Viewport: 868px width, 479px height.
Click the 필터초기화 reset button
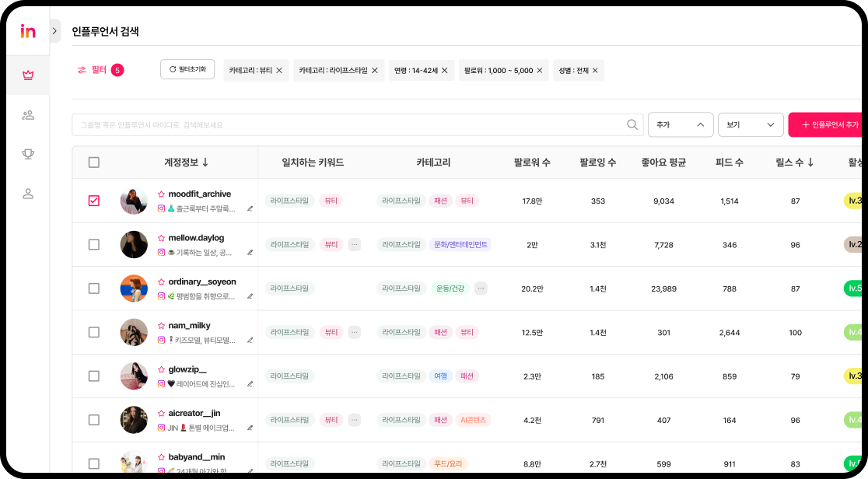pyautogui.click(x=187, y=69)
